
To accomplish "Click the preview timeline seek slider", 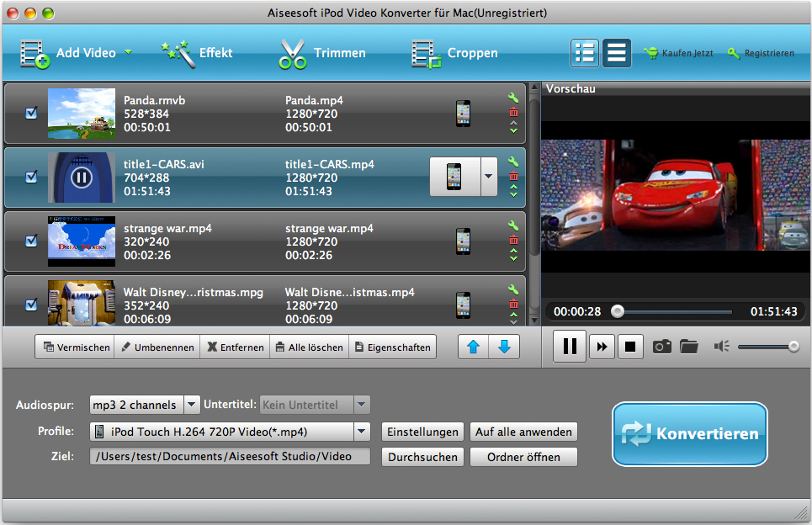I will pos(673,311).
